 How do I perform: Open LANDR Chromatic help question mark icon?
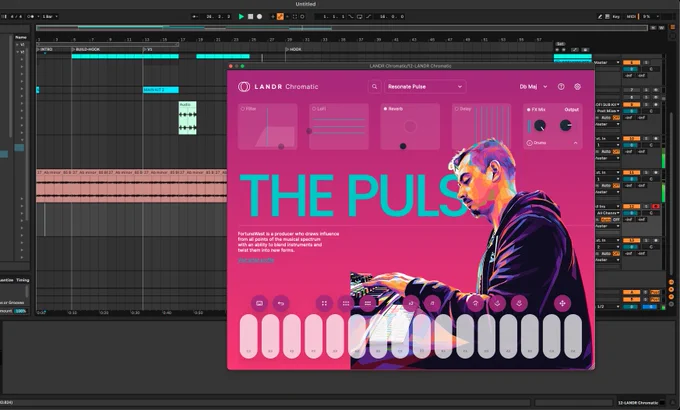coord(561,87)
